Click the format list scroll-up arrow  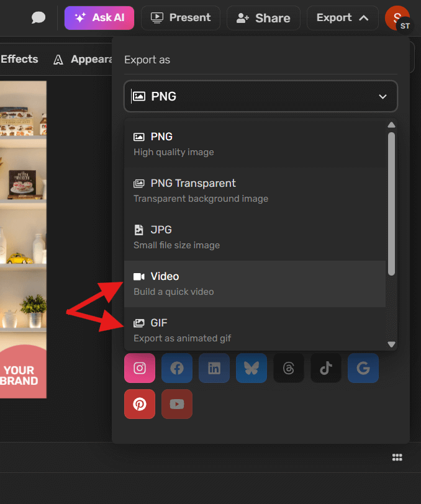coord(391,125)
